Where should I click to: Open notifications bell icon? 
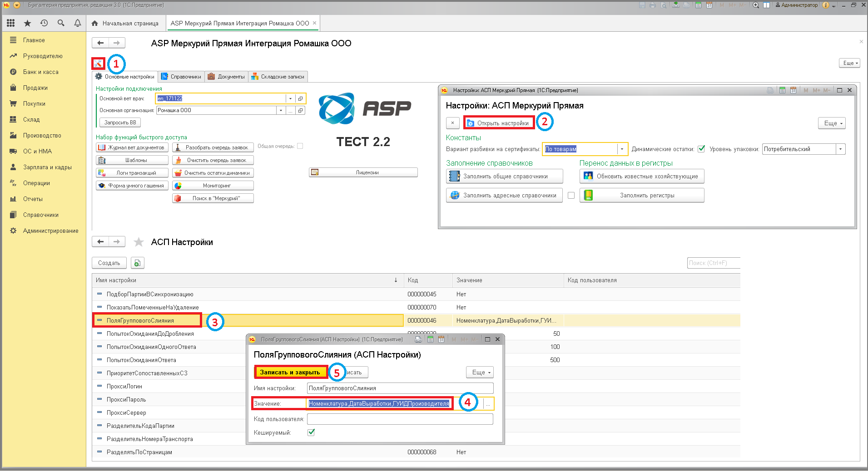click(x=78, y=23)
